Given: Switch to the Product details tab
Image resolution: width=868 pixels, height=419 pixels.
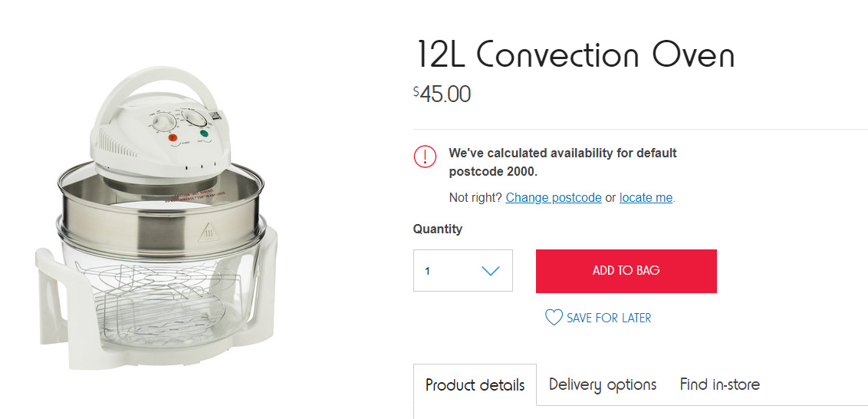Looking at the screenshot, I should 475,385.
